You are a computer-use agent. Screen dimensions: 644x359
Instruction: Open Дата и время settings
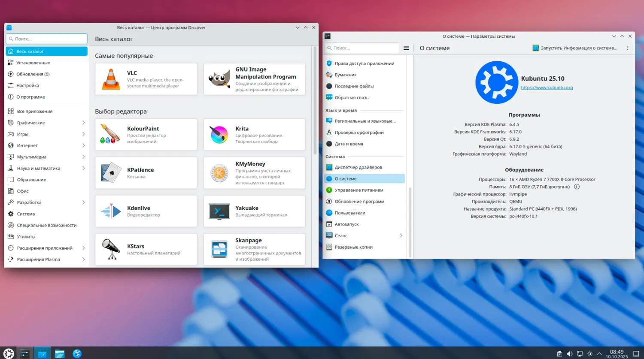(x=365, y=144)
